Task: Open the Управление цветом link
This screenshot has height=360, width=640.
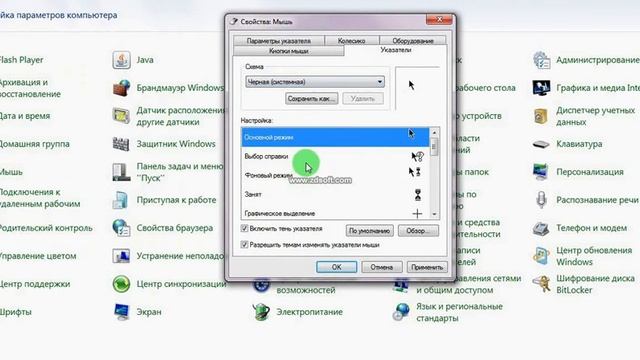Action: tap(38, 256)
